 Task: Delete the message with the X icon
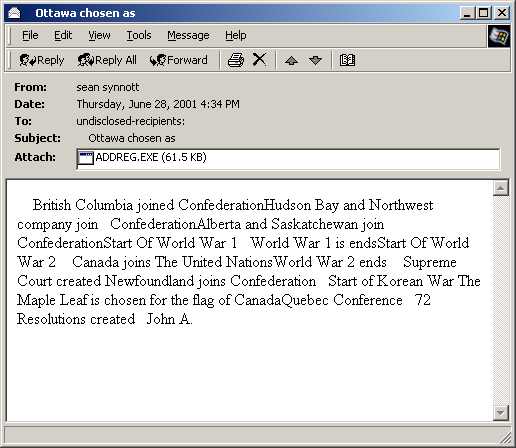coord(259,60)
